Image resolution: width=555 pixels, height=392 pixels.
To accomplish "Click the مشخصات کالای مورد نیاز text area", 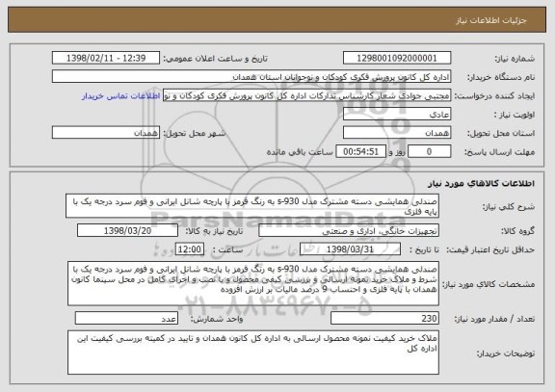I will coord(253,284).
